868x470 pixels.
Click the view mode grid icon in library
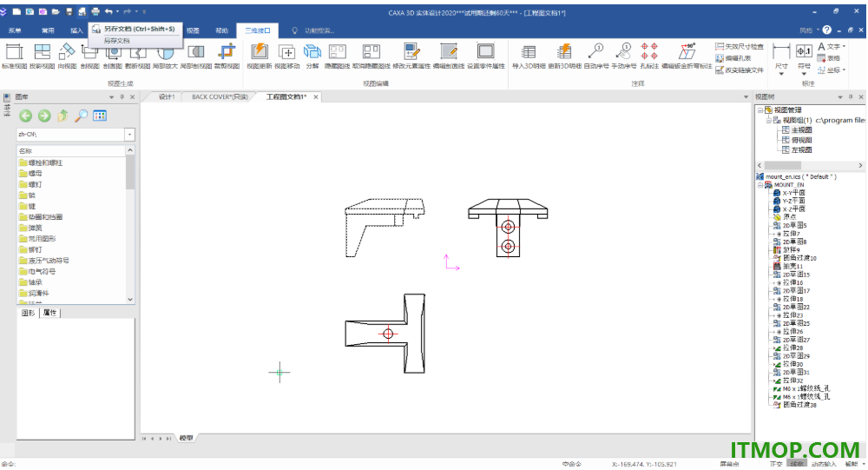(x=100, y=116)
